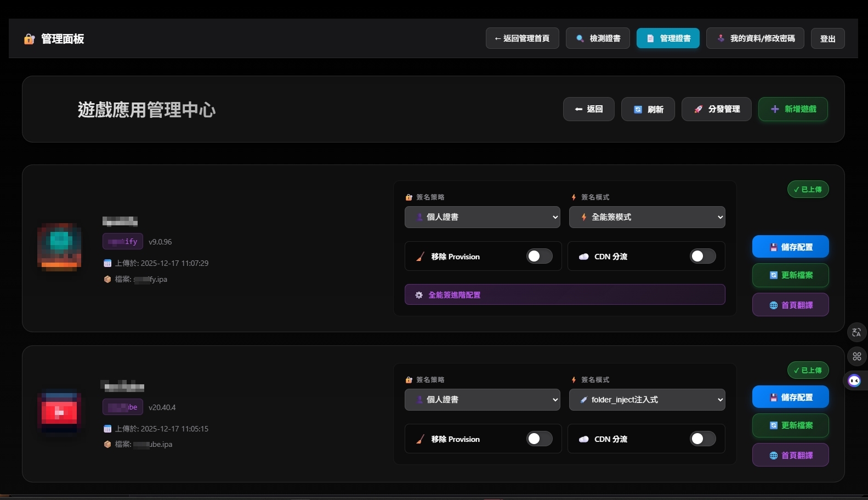Click the floating assistant face icon
Screen dimensions: 868x500
coord(854,380)
